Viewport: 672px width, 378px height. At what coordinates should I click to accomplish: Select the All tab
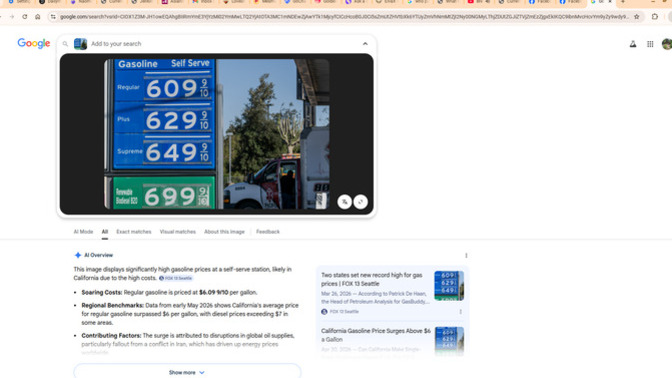coord(105,232)
